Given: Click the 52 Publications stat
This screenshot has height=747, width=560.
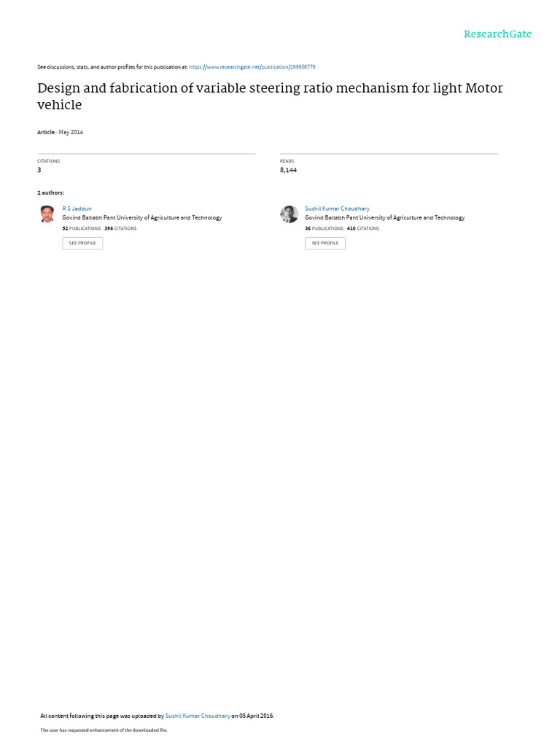Looking at the screenshot, I should tap(82, 228).
